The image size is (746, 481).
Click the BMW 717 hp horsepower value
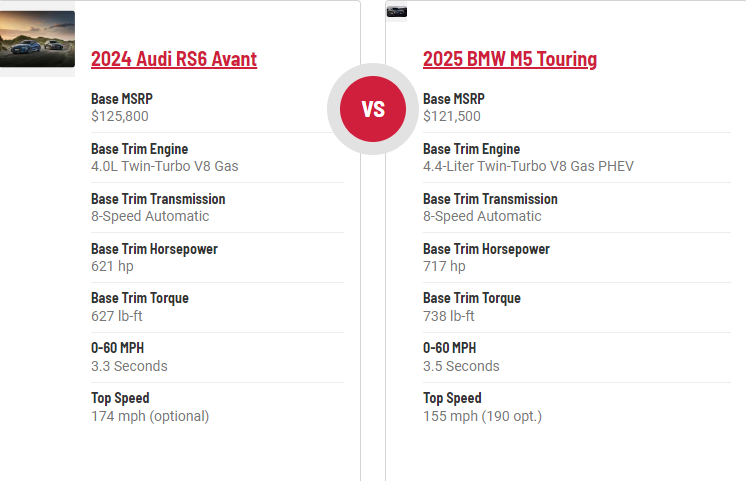coord(444,266)
